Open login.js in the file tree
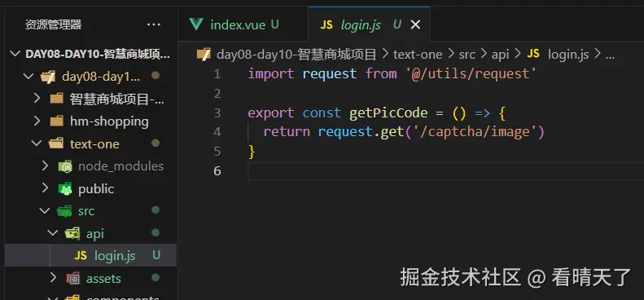Screen dimensions: 644x300 [115, 255]
